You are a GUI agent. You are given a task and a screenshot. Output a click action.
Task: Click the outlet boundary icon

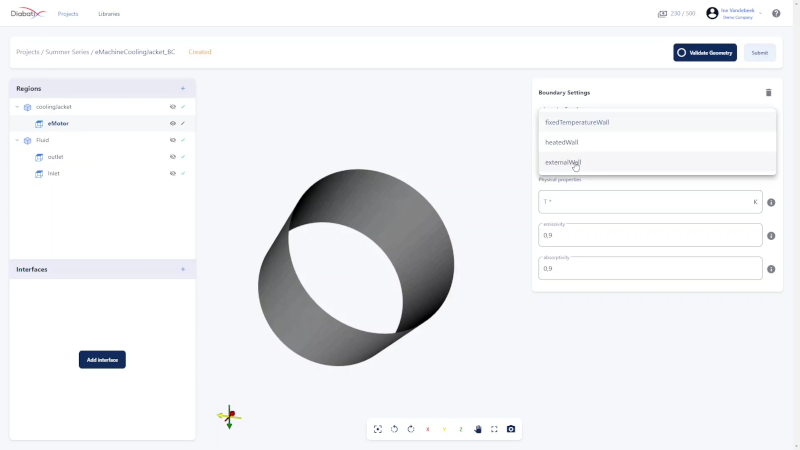39,157
